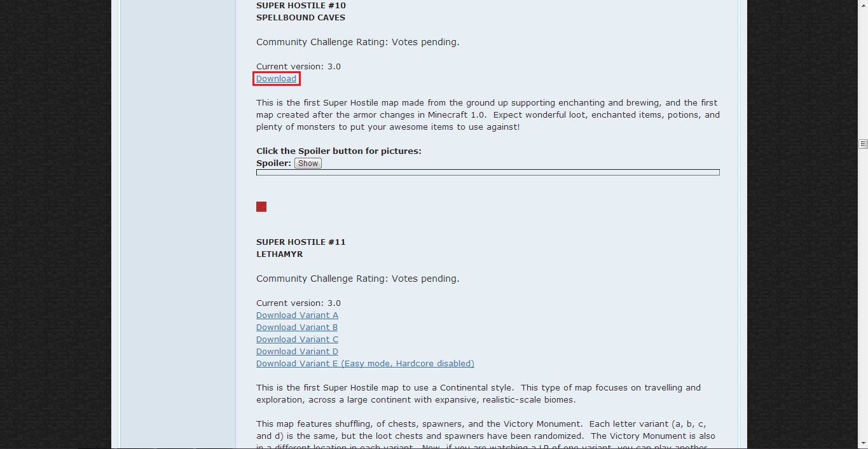868x449 pixels.
Task: Open the Download Variant D link
Action: (297, 351)
